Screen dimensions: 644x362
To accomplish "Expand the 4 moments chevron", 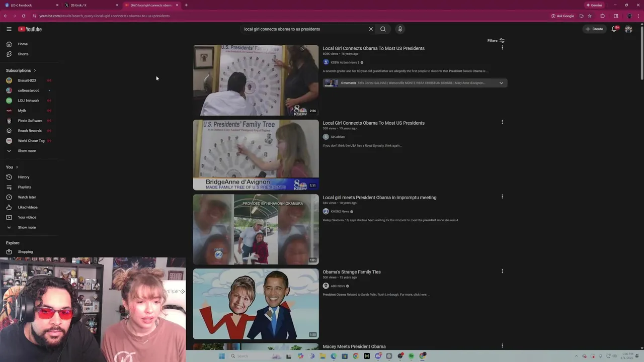I will pyautogui.click(x=501, y=83).
